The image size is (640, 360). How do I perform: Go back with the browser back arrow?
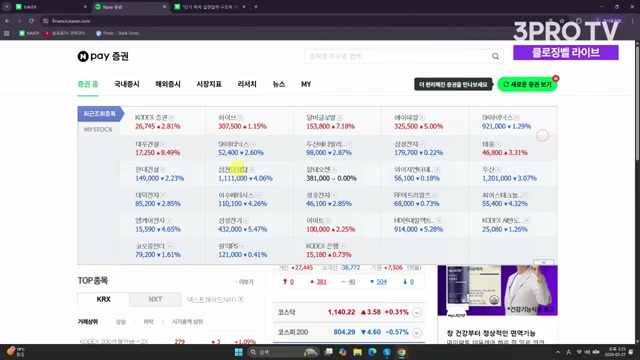[x=7, y=21]
